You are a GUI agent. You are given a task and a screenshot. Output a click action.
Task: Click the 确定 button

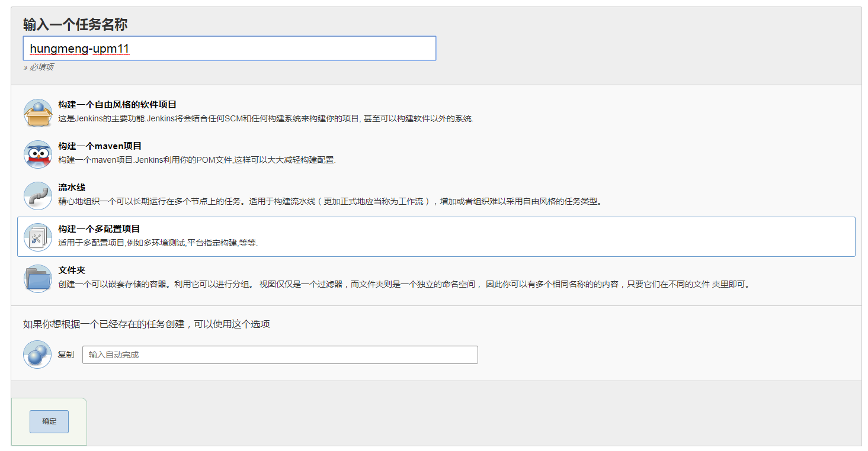point(49,421)
